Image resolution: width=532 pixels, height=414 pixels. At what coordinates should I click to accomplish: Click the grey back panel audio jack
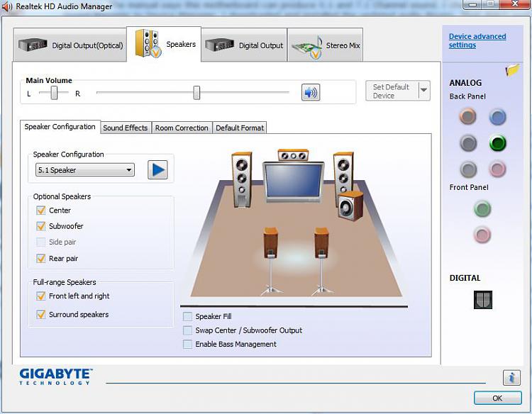tap(468, 169)
